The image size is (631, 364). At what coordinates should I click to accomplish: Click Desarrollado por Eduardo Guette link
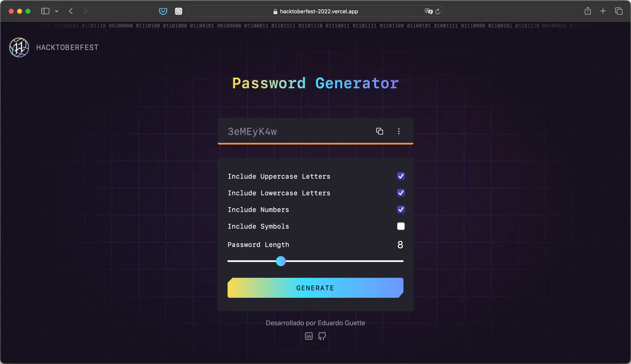point(315,323)
